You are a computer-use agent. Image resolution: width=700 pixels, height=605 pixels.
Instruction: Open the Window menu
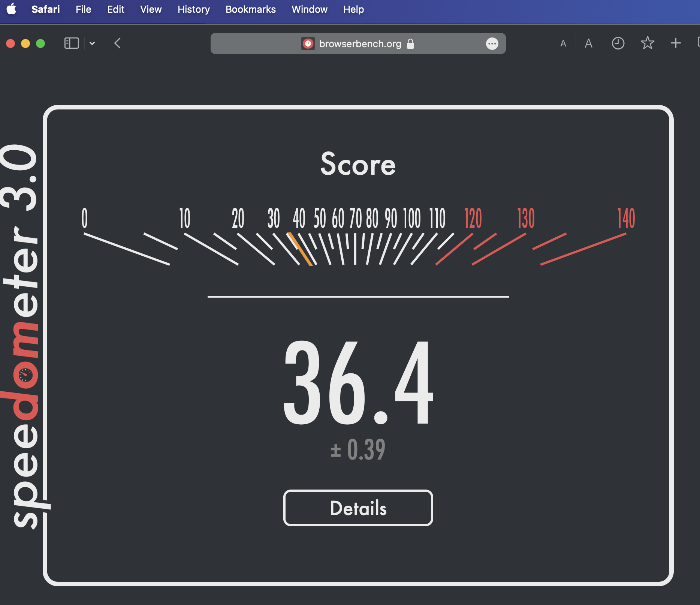309,9
